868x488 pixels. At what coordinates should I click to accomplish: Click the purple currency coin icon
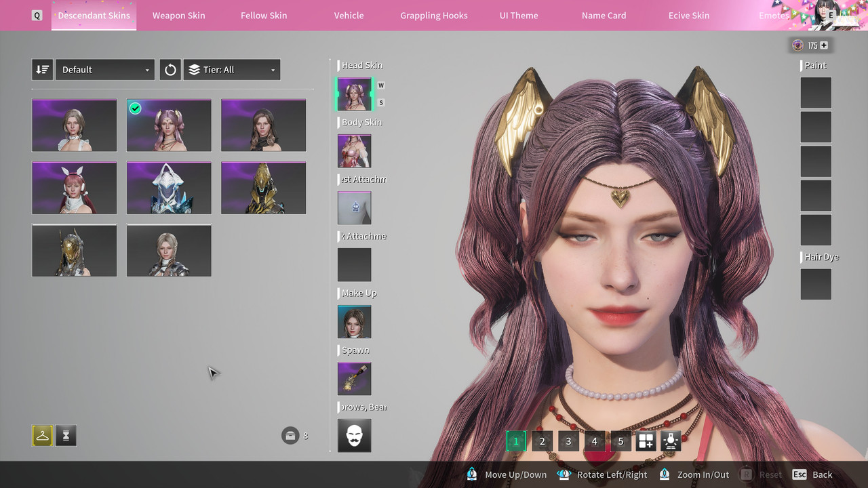(x=798, y=45)
